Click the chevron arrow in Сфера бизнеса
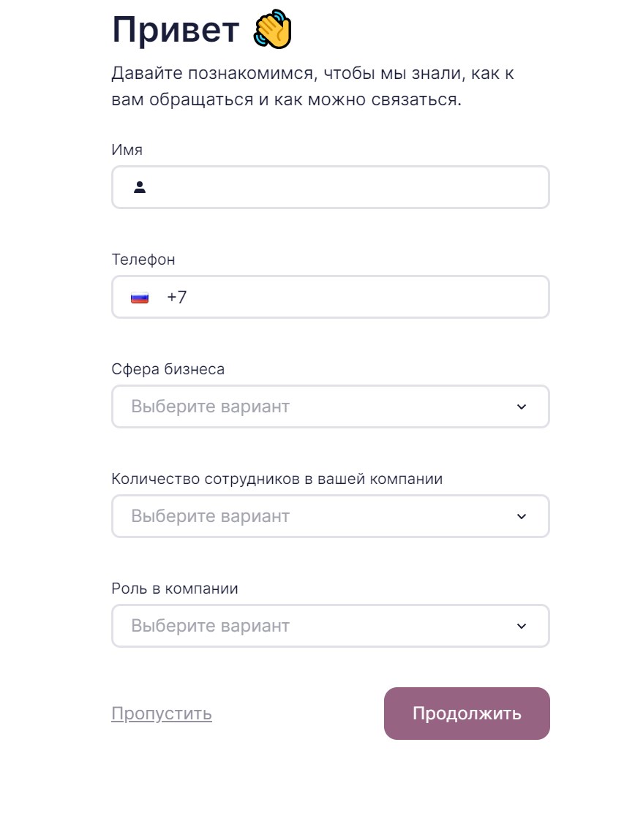The height and width of the screenshot is (840, 635). 522,407
